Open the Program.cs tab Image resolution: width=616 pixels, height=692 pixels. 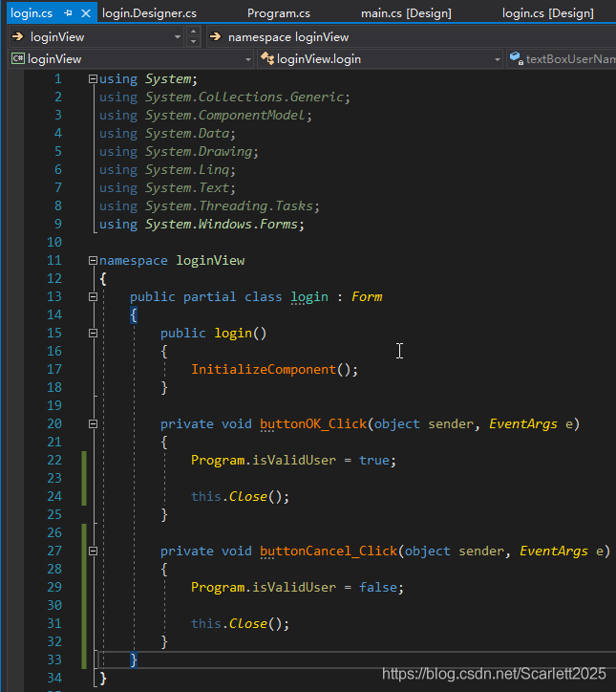(278, 13)
